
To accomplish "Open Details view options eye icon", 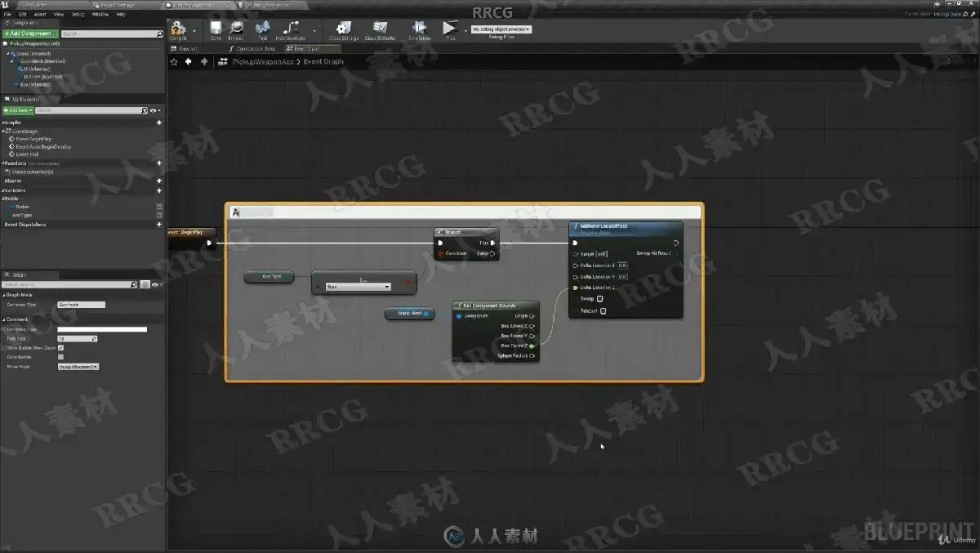I will [154, 284].
